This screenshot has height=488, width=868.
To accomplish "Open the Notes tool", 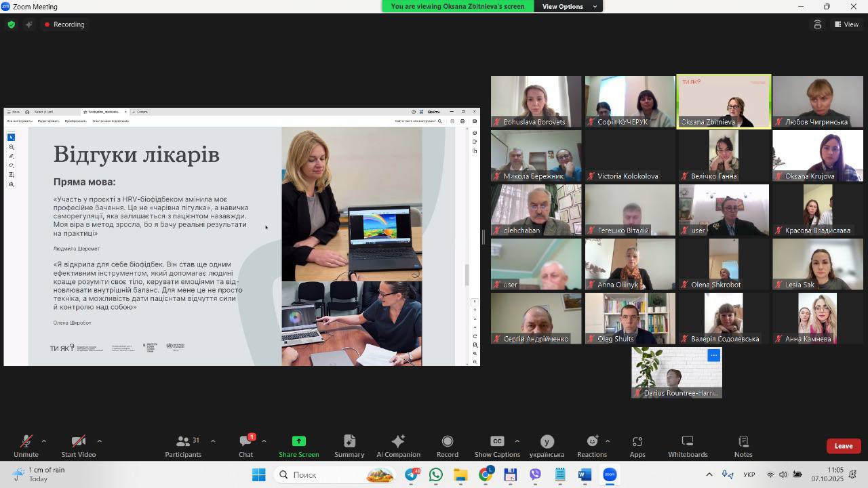I will [743, 445].
